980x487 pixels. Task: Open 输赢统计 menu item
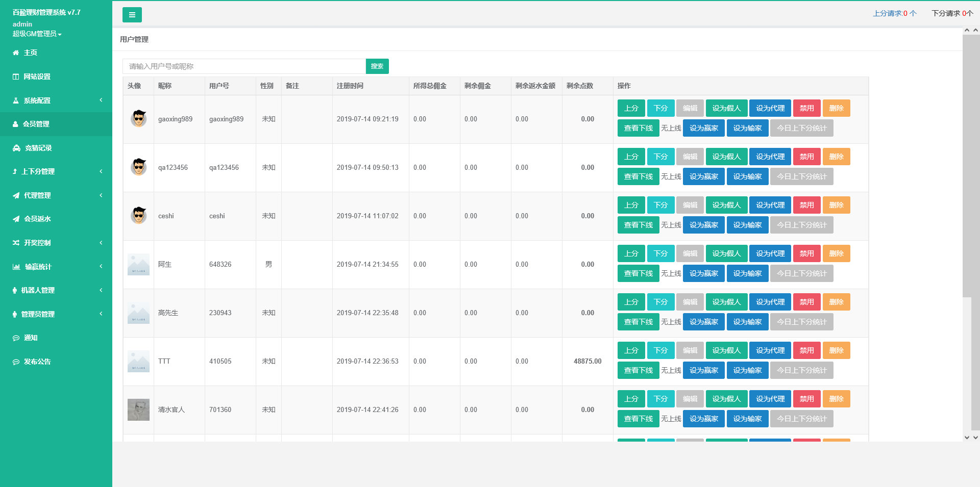(x=38, y=267)
